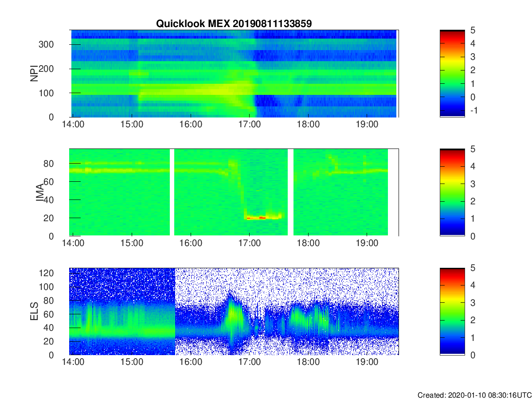Click the IMA spectrogram panel
The image size is (532, 399).
point(234,192)
